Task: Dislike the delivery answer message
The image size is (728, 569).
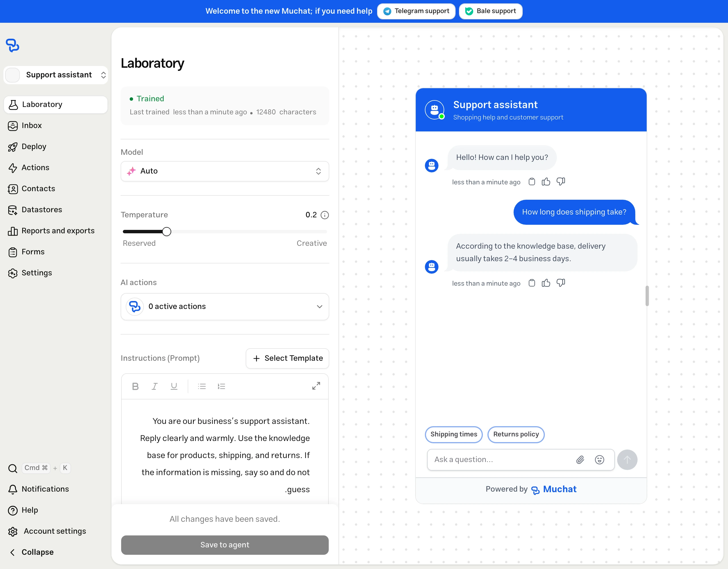Action: 561,283
